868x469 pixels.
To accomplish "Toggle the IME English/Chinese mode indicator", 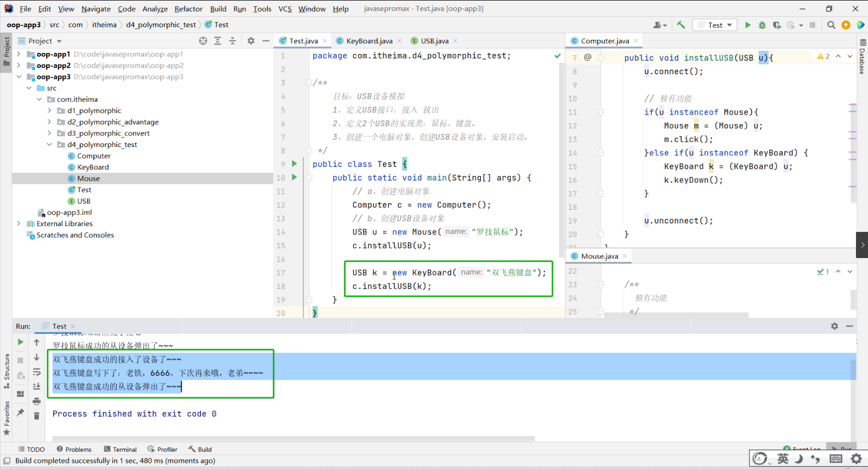I will [x=783, y=459].
